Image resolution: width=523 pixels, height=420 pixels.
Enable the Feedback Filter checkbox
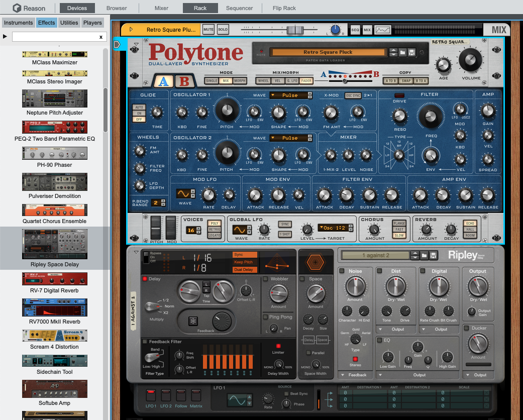pos(145,341)
